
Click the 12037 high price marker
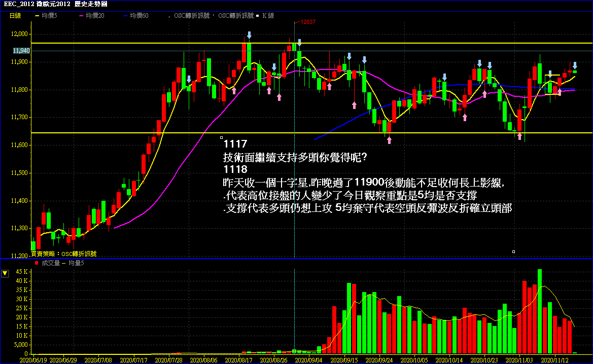[x=308, y=22]
